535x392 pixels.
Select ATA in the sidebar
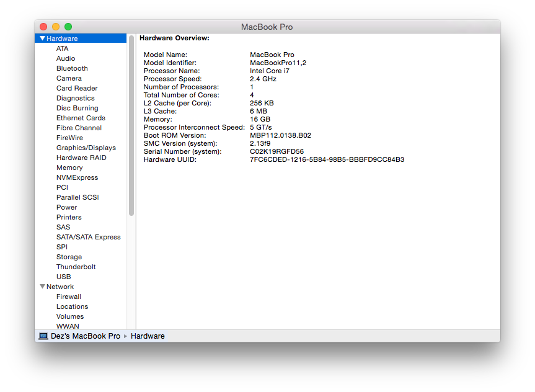[x=63, y=48]
